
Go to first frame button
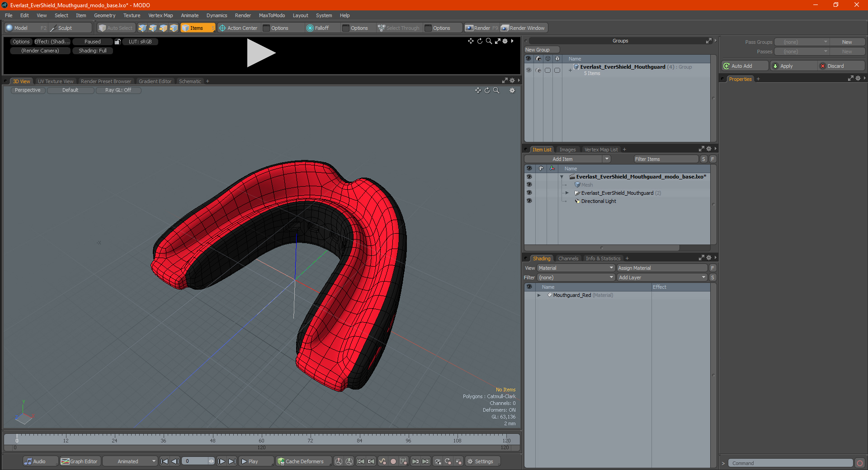[165, 461]
